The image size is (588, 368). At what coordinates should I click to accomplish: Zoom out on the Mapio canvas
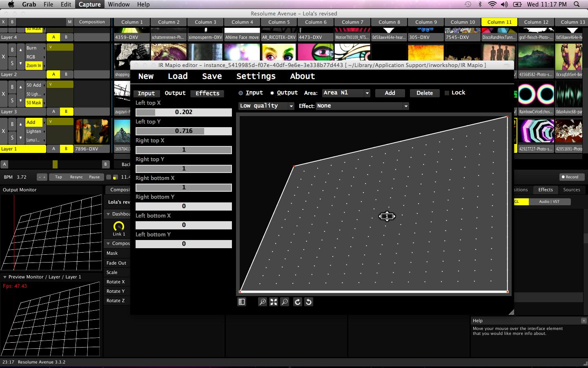[285, 302]
